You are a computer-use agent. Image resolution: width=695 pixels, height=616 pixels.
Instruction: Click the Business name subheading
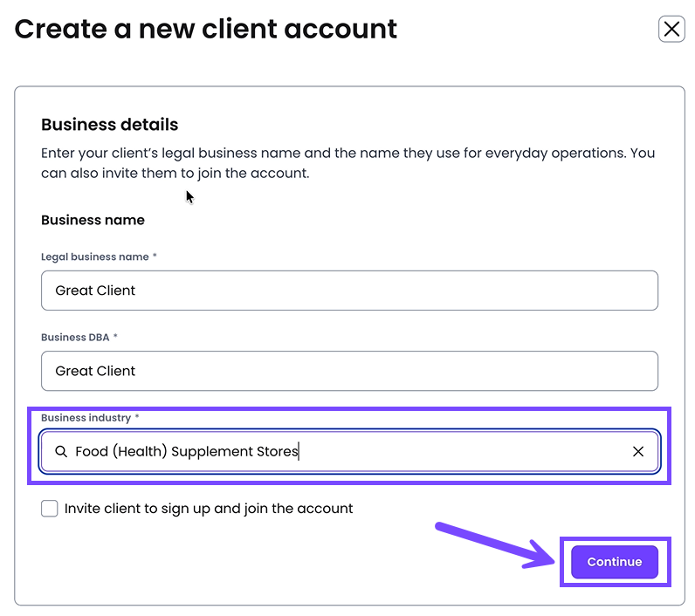coord(93,221)
